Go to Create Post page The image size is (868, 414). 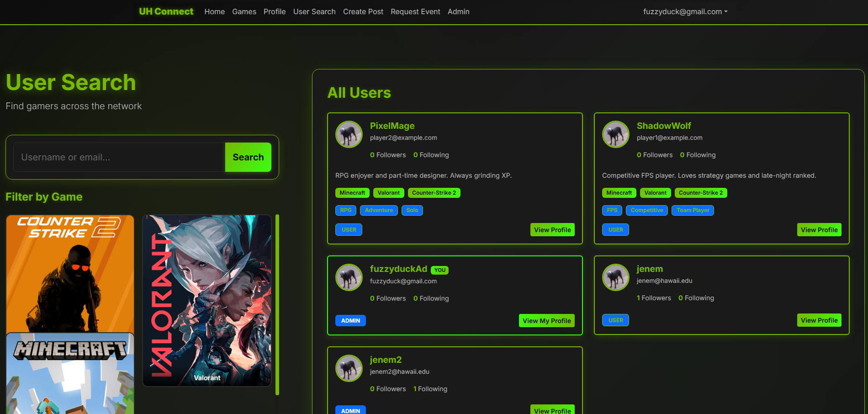click(363, 11)
